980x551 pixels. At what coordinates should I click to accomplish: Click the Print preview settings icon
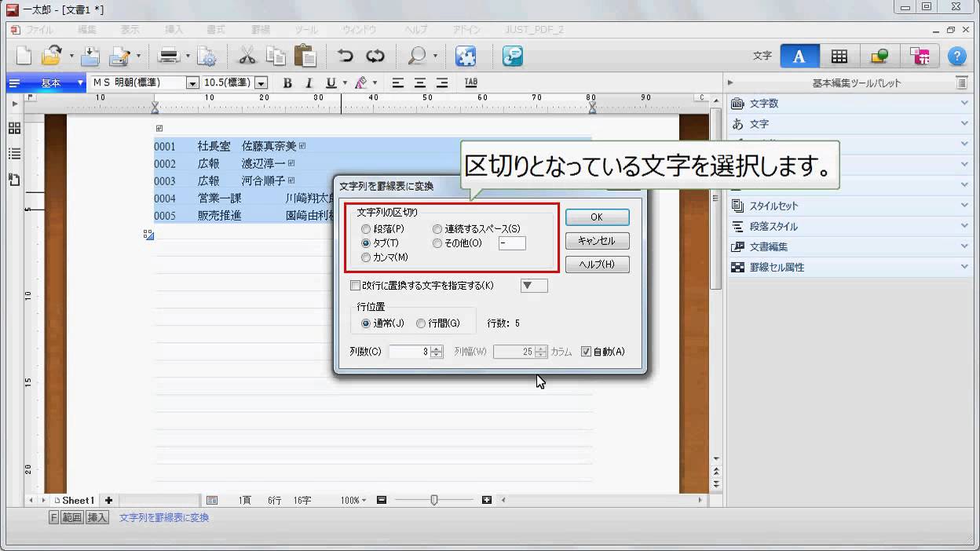(x=207, y=56)
